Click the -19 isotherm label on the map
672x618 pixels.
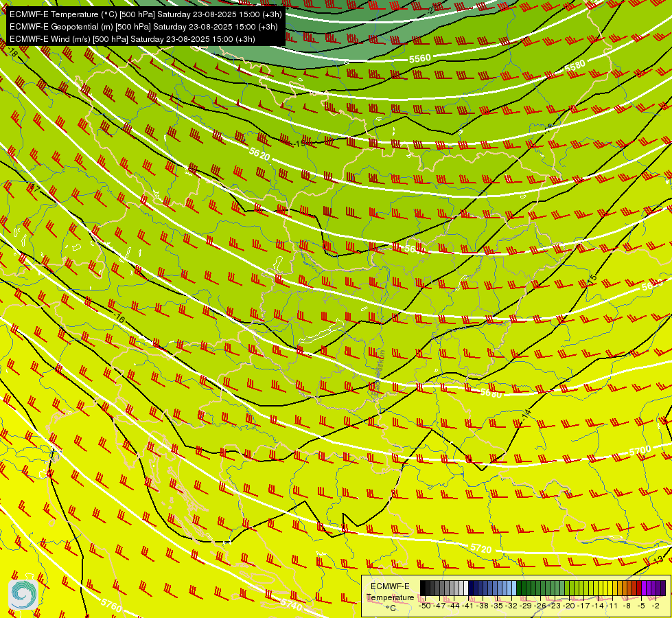pyautogui.click(x=301, y=144)
